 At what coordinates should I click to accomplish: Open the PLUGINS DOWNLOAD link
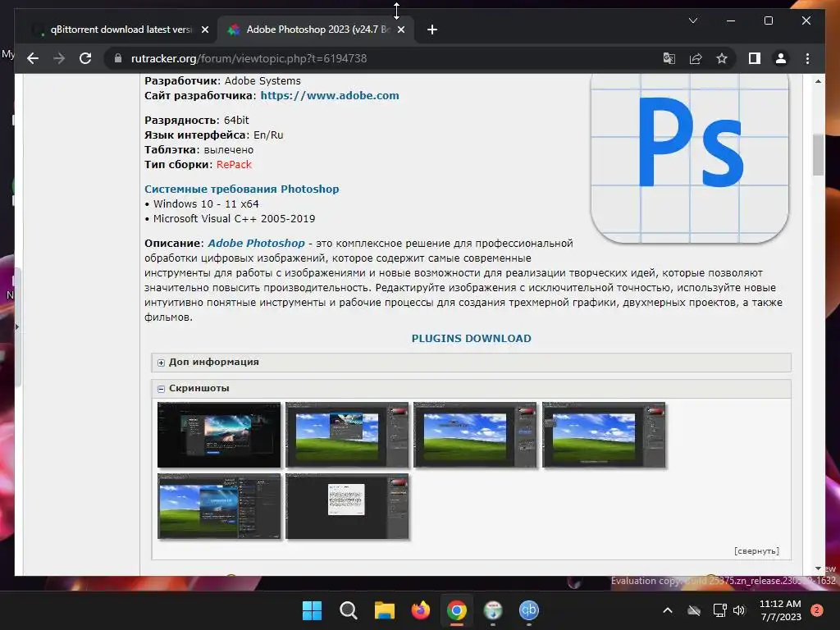472,339
